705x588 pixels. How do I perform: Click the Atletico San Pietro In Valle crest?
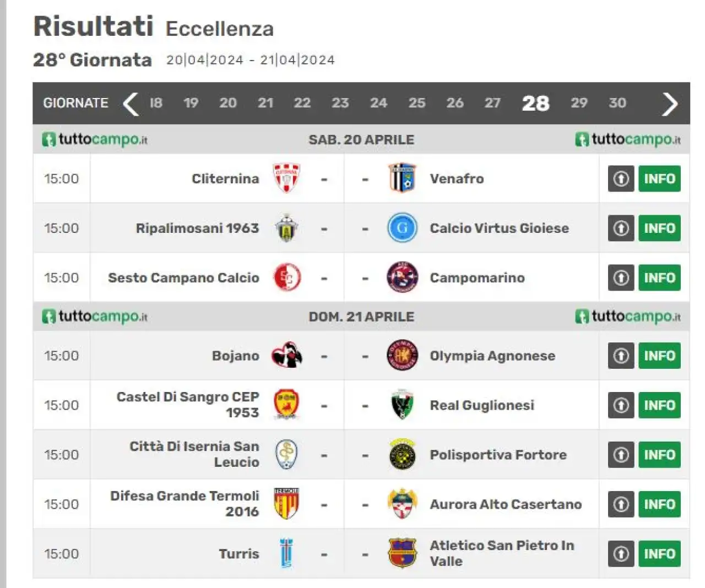point(402,553)
